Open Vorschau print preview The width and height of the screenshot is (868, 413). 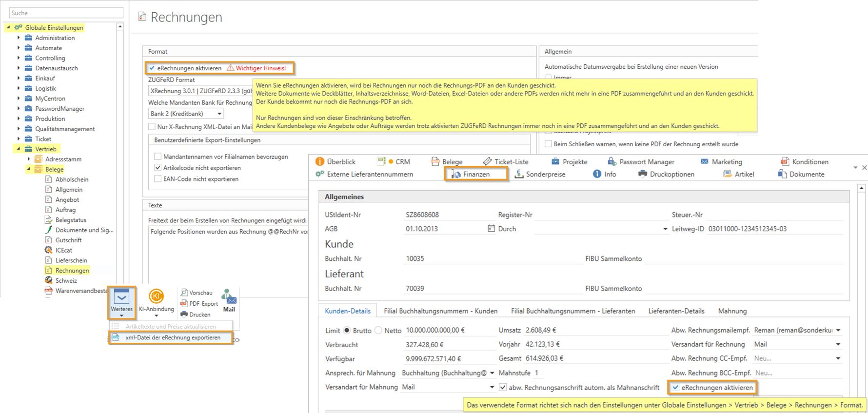pyautogui.click(x=184, y=293)
